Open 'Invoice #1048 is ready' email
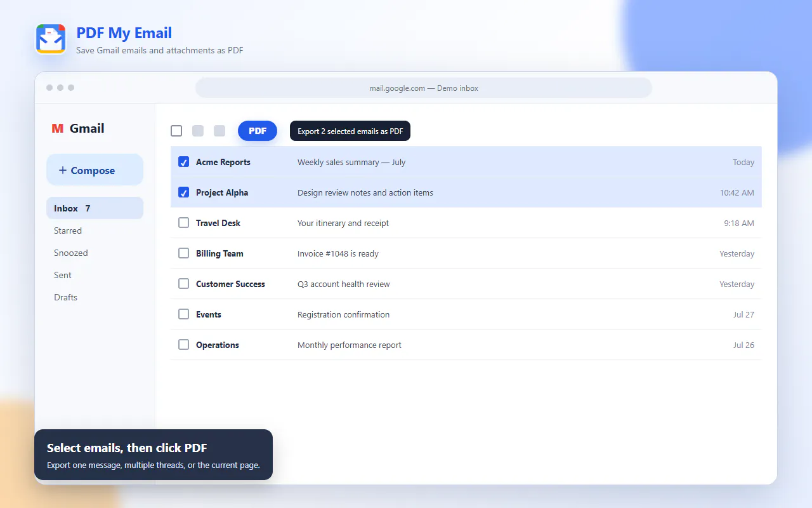The height and width of the screenshot is (508, 812). 338,253
